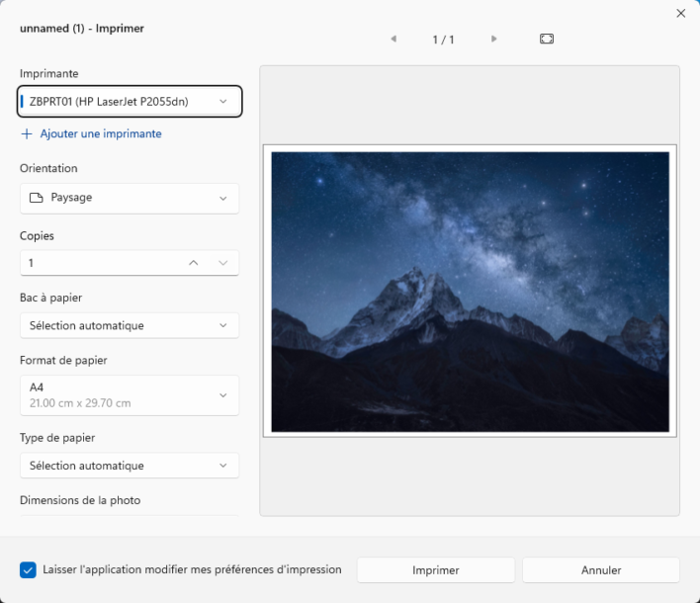Go to the next page arrow
The image size is (700, 603).
coord(494,39)
